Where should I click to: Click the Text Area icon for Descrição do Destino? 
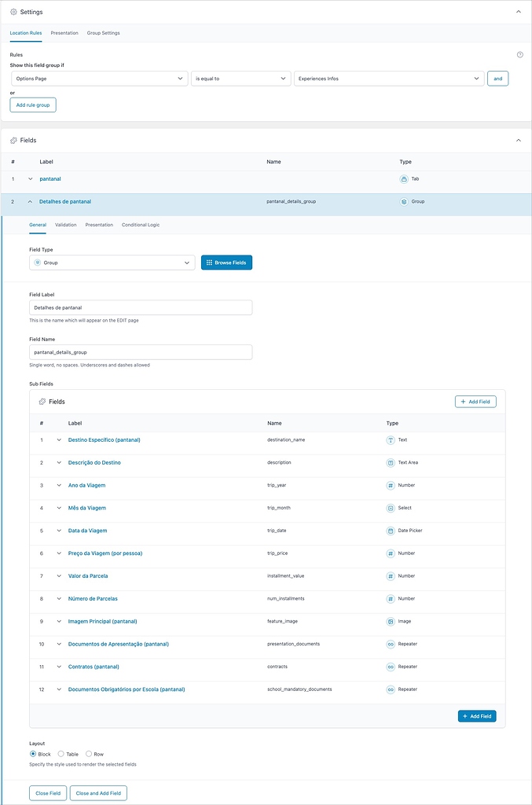(x=390, y=463)
